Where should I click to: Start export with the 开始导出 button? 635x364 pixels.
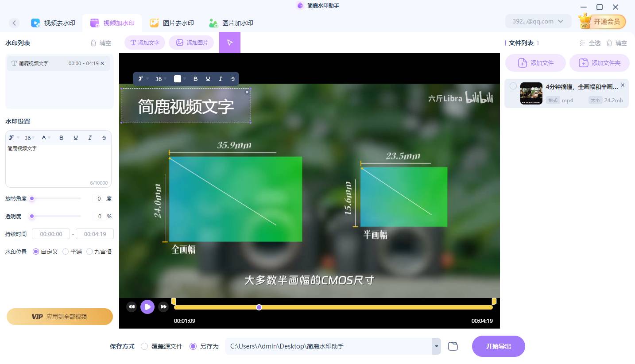498,346
